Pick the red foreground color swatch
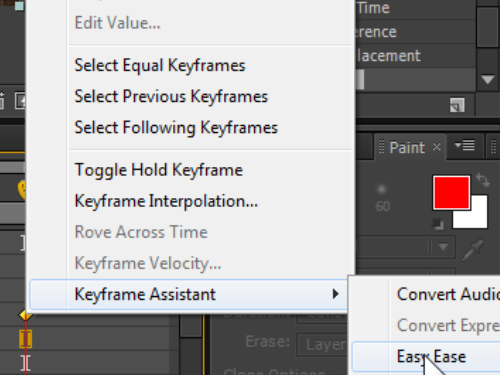Image resolution: width=500 pixels, height=375 pixels. (x=451, y=193)
